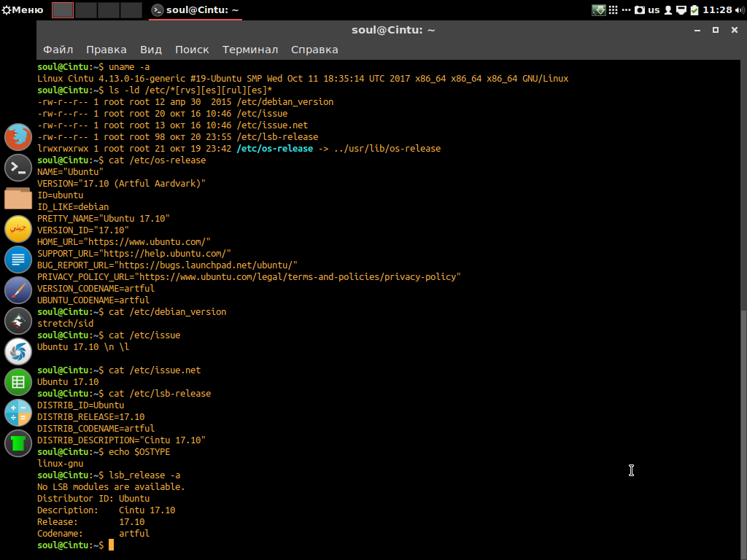Screen dimensions: 747x560
Task: Click the /etc/debian_version listing row
Action: [185, 102]
